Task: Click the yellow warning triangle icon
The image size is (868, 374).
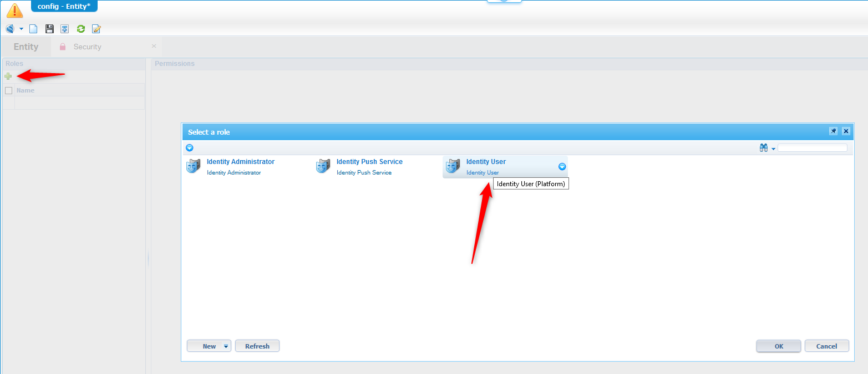Action: (x=14, y=10)
